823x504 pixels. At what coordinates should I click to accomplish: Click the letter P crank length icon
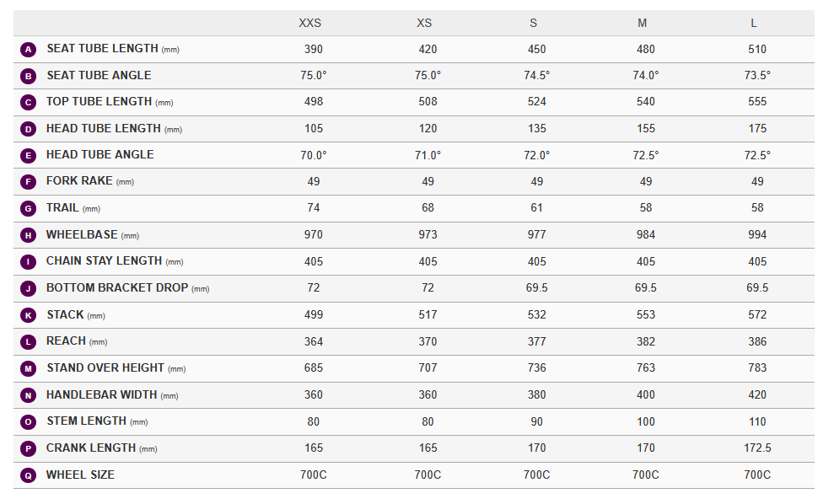click(28, 448)
